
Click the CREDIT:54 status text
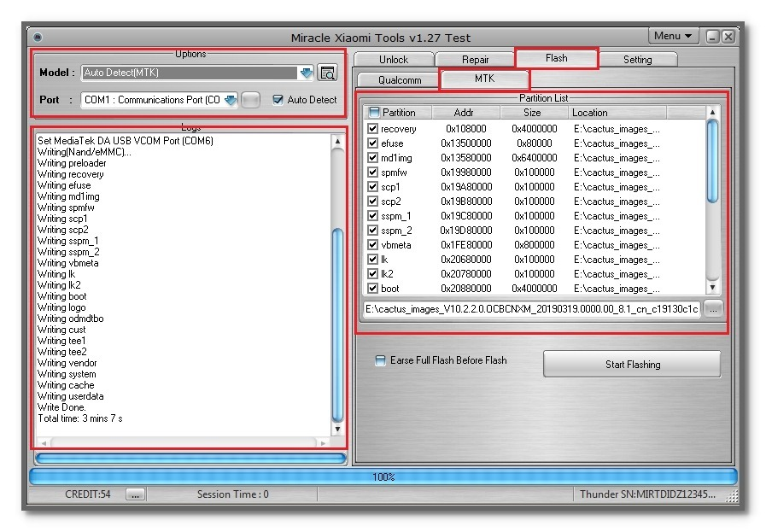pyautogui.click(x=88, y=494)
